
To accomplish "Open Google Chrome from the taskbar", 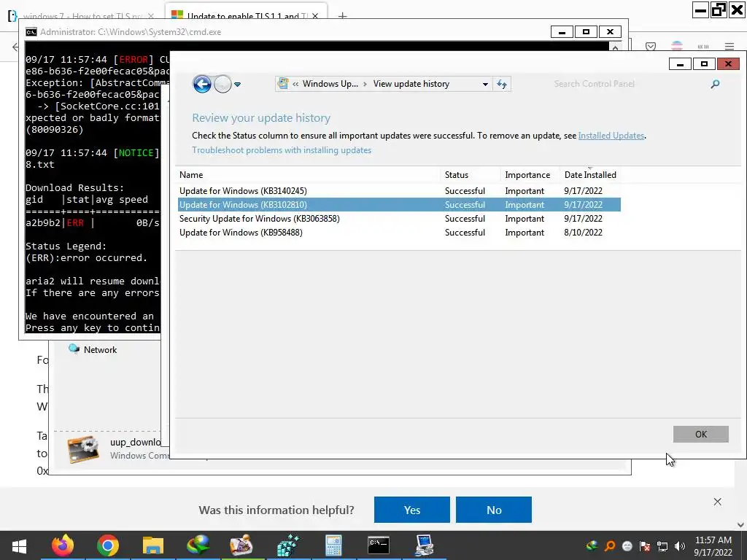I will coord(108,545).
